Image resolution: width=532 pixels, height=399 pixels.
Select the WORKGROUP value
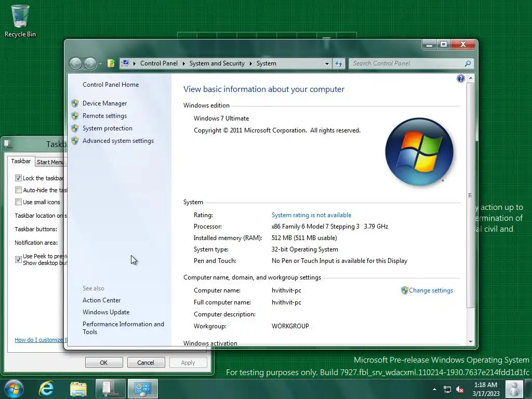tap(290, 326)
